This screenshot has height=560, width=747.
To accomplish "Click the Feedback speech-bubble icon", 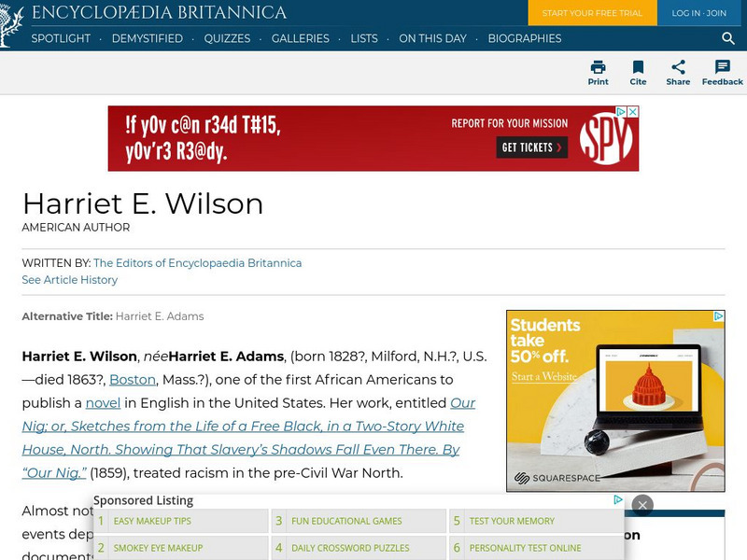I will pos(721,66).
